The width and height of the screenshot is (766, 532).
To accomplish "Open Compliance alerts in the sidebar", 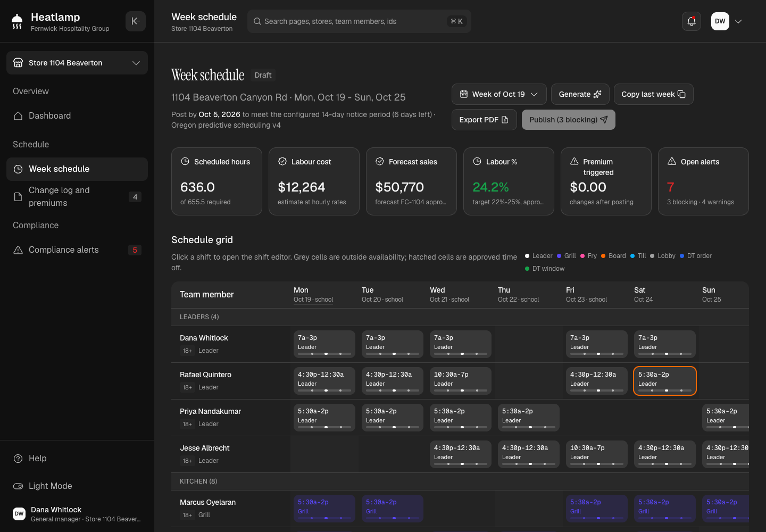I will pyautogui.click(x=77, y=250).
